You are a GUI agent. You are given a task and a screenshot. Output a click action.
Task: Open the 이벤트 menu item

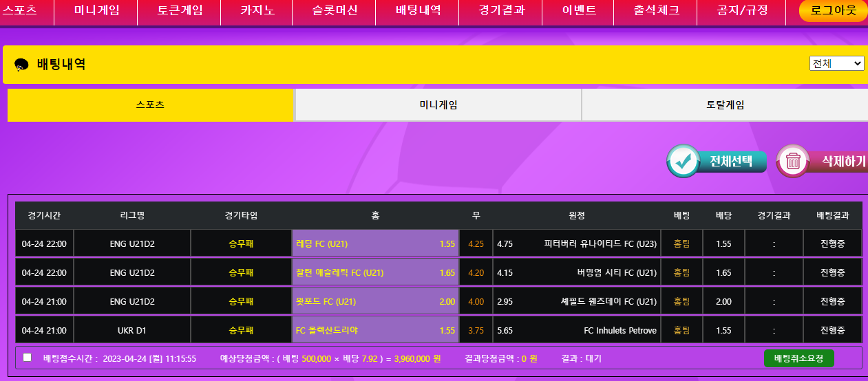[579, 11]
